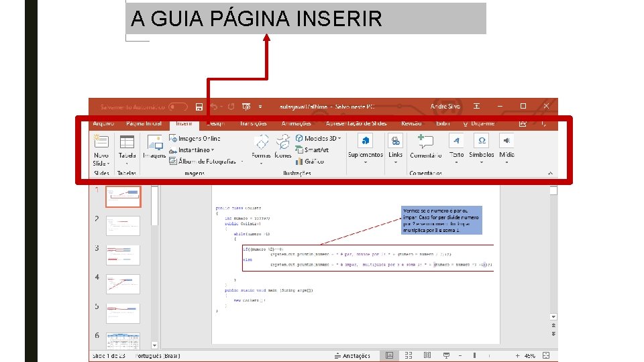Open reading view icon
The width and height of the screenshot is (644, 362).
point(427,355)
